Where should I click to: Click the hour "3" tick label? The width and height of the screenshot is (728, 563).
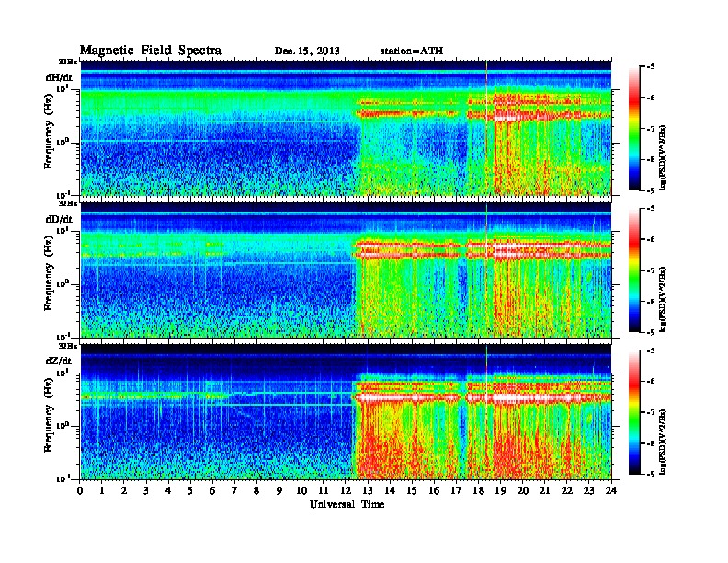pos(146,490)
